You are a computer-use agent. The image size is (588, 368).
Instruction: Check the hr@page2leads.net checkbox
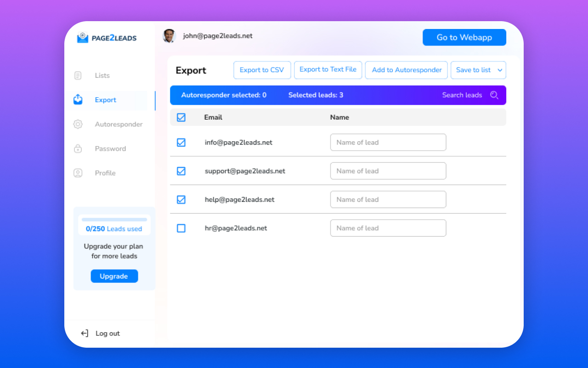tap(181, 228)
